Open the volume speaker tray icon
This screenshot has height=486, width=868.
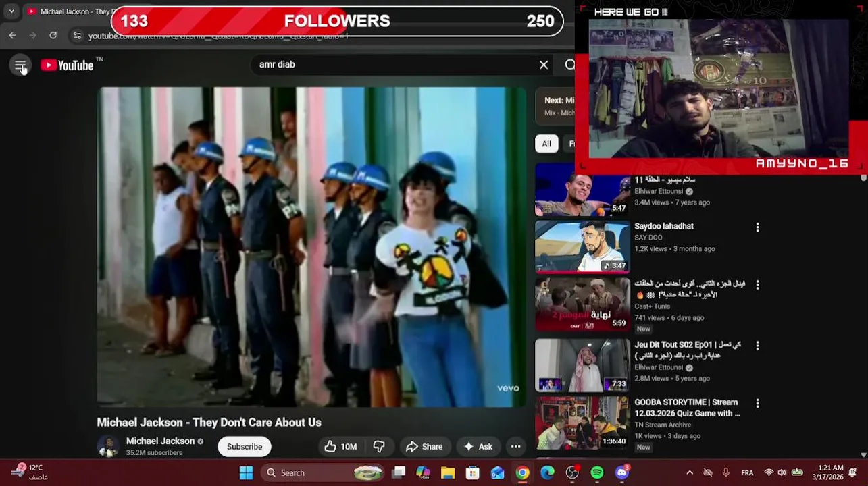click(x=782, y=473)
